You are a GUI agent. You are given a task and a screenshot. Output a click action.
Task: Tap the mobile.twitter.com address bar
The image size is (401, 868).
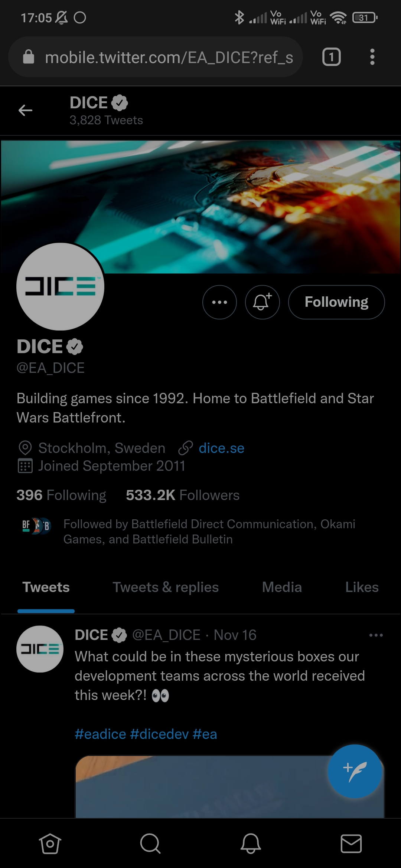point(156,57)
